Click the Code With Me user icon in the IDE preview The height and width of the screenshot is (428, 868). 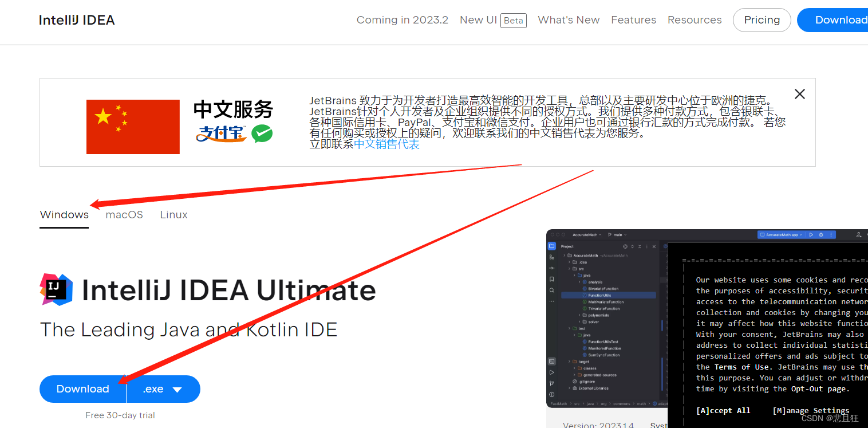[x=859, y=235]
